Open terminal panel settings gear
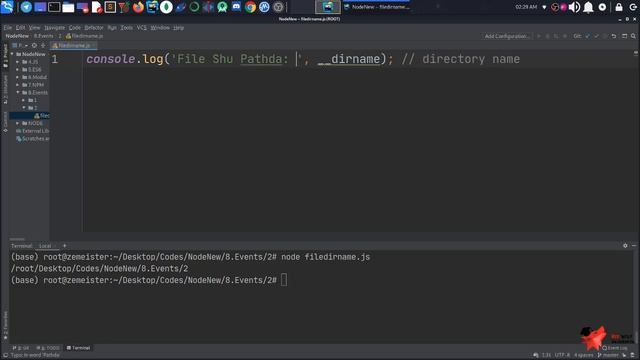This screenshot has height=360, width=640. (x=625, y=246)
